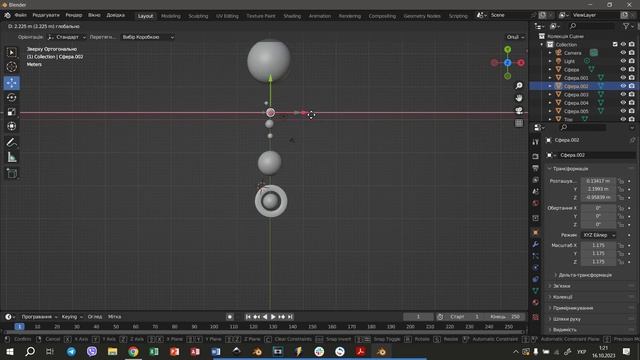Open the Файл menu
This screenshot has height=360, width=640.
click(20, 15)
